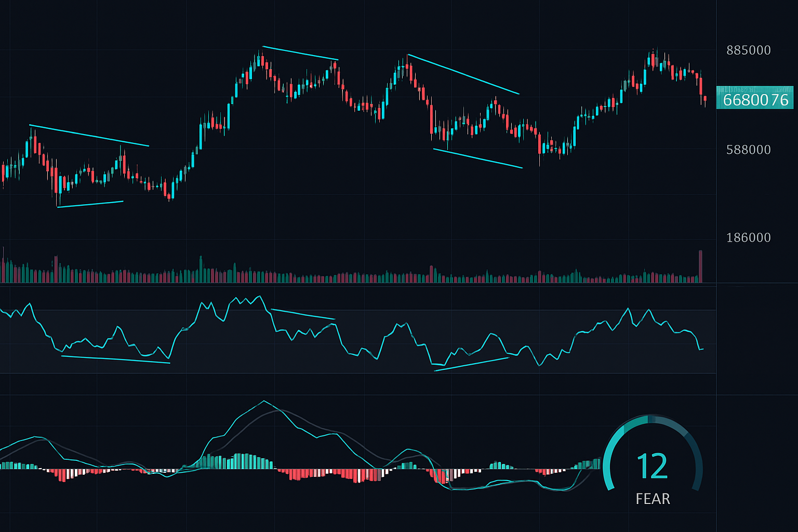Select the lower channel trendline beneath the mid-right candles
Screen dimensions: 798x532
477,158
